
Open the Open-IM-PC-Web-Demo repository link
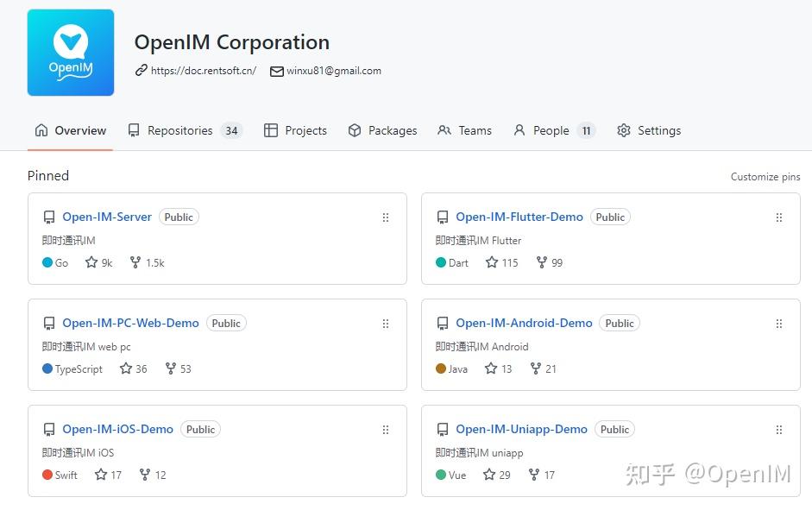click(130, 323)
